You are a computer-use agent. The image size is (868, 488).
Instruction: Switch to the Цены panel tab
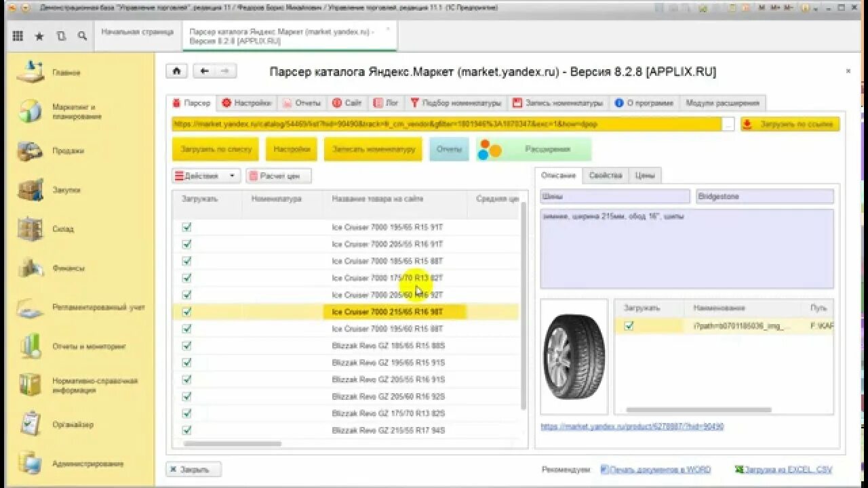tap(645, 176)
